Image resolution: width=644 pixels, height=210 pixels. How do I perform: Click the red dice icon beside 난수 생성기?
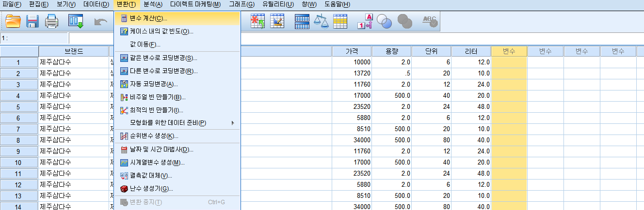pos(124,189)
